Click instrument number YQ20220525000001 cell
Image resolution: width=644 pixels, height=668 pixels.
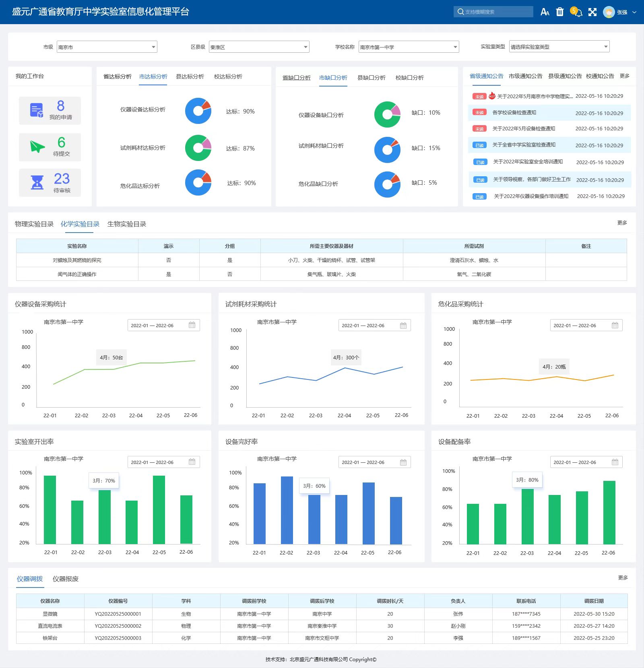tap(118, 614)
